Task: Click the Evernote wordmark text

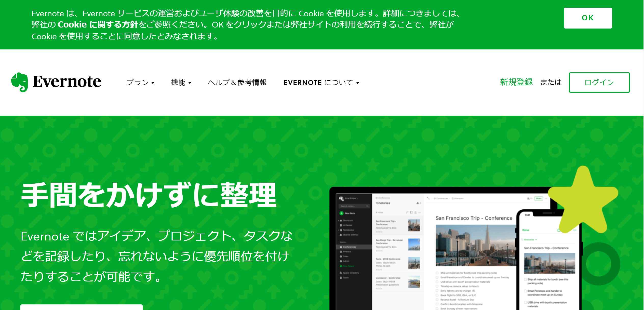Action: (x=67, y=82)
